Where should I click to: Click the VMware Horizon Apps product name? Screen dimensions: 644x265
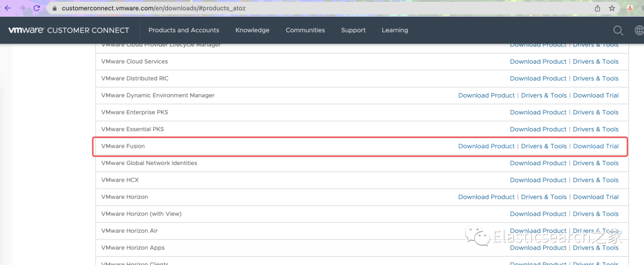pyautogui.click(x=132, y=248)
